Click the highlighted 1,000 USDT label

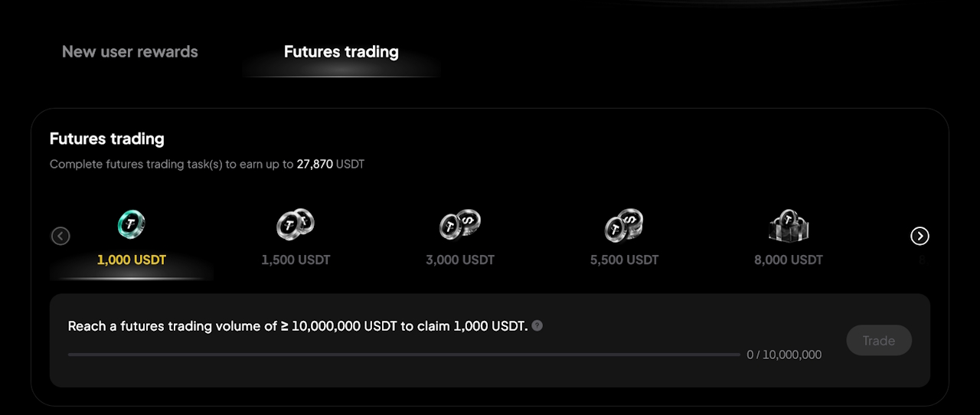click(x=132, y=260)
